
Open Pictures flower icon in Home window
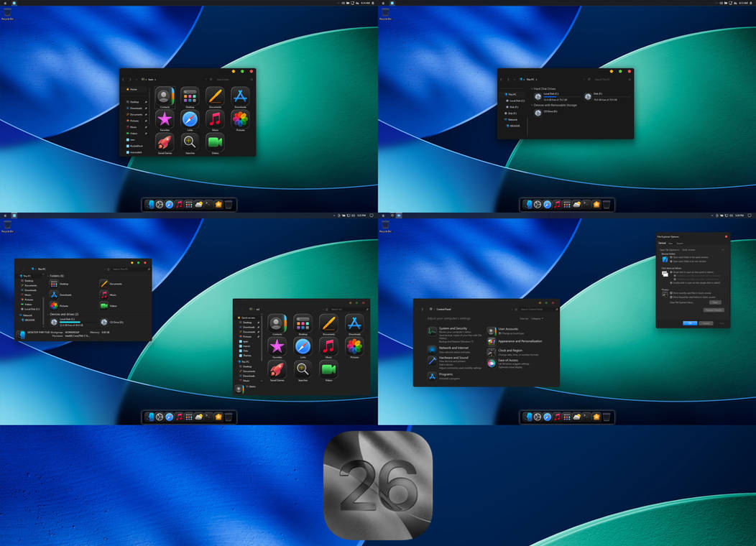point(240,119)
